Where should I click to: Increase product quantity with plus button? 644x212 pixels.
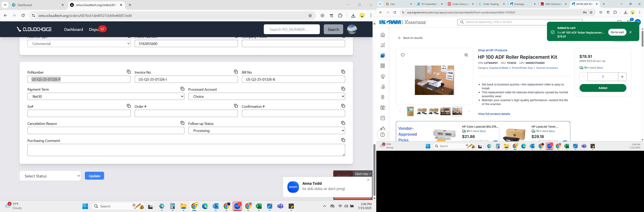tap(622, 77)
